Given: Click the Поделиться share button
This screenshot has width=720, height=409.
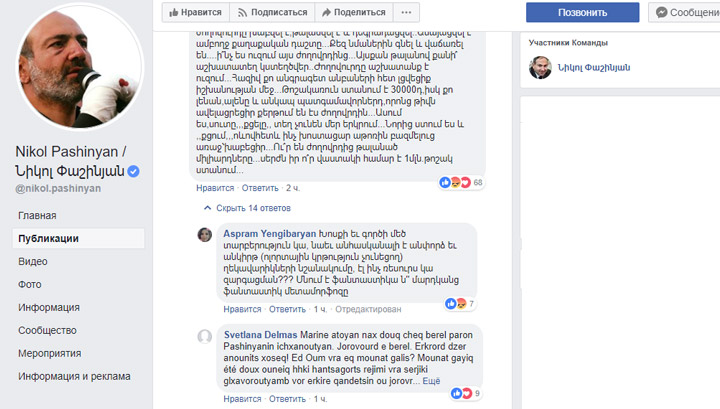Looking at the screenshot, I should coord(353,13).
